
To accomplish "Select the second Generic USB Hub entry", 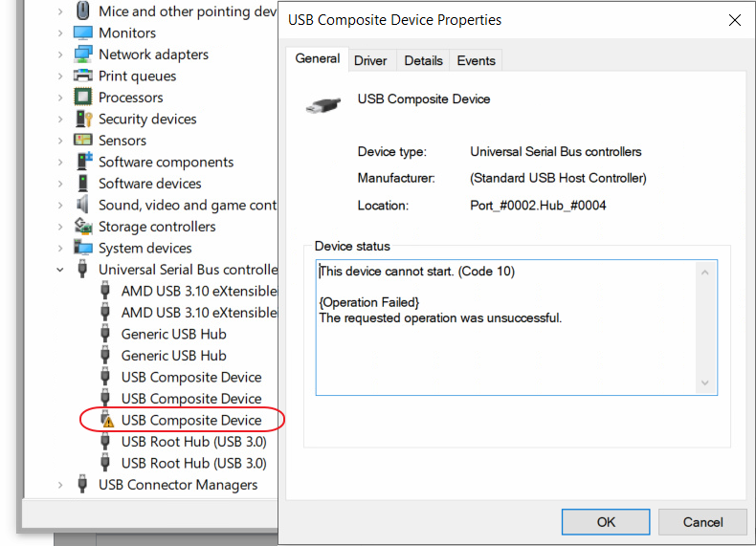I will pyautogui.click(x=173, y=355).
